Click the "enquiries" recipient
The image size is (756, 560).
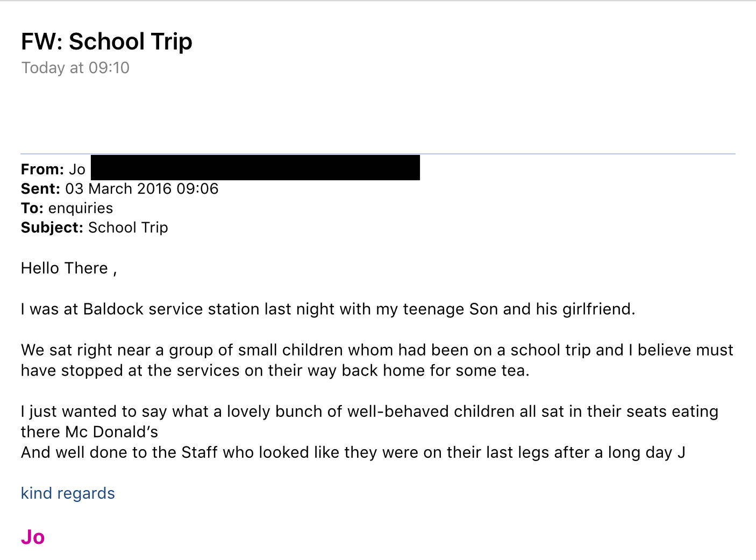click(81, 208)
